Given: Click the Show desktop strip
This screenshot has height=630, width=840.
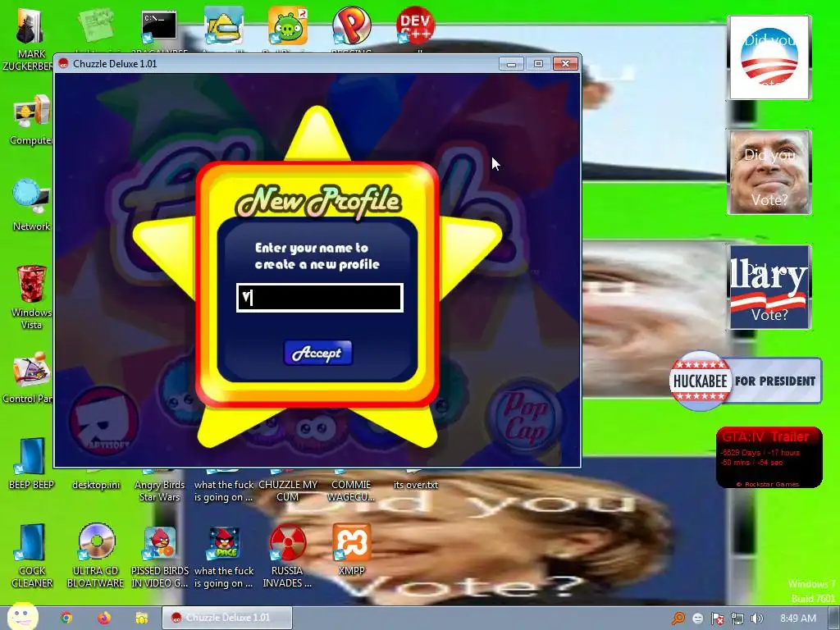Looking at the screenshot, I should 834,619.
